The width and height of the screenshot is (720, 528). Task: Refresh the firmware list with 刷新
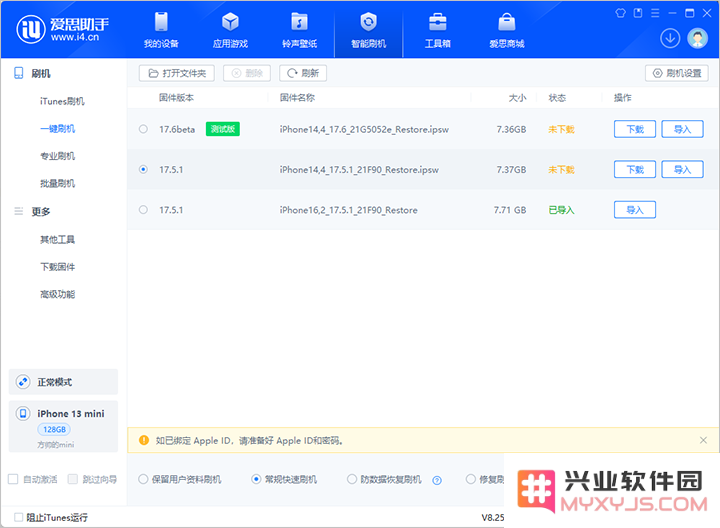(303, 73)
